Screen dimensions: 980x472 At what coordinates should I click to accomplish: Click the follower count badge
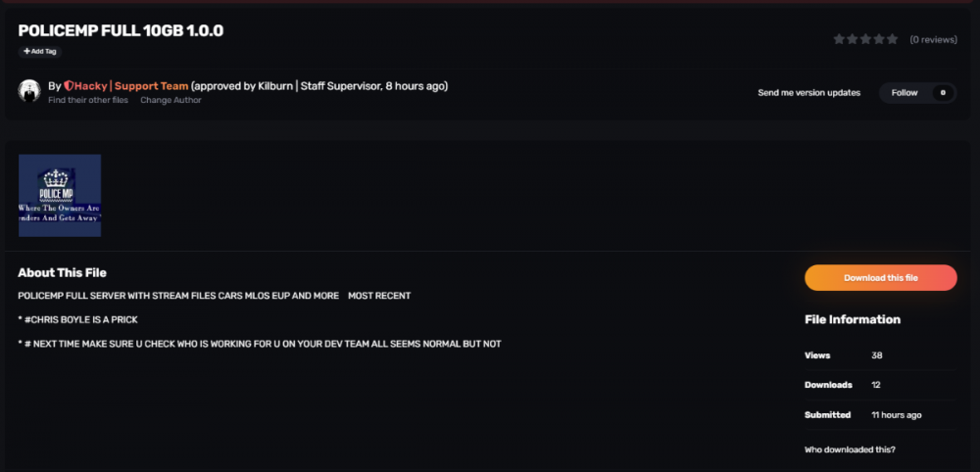pos(943,93)
